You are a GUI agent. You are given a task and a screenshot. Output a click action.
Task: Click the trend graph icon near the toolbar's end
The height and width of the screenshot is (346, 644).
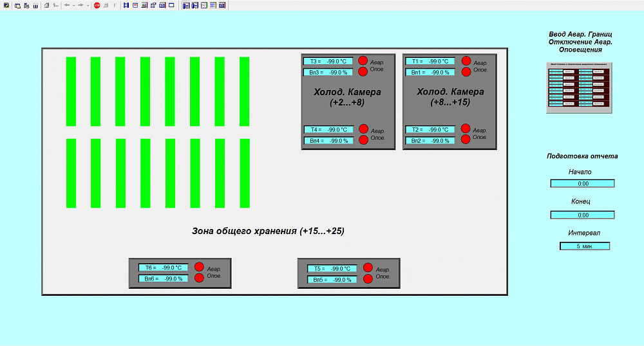pyautogui.click(x=204, y=5)
